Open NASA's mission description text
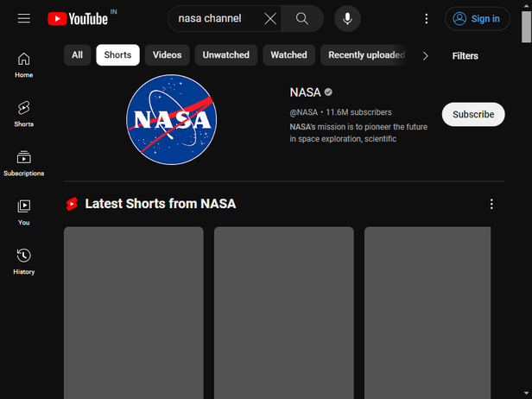 coord(358,133)
